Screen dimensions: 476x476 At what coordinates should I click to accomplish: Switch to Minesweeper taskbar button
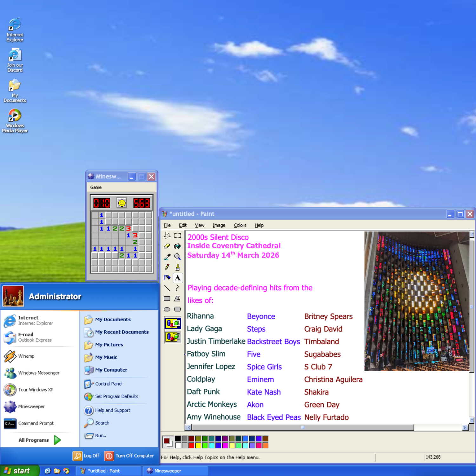click(x=175, y=471)
